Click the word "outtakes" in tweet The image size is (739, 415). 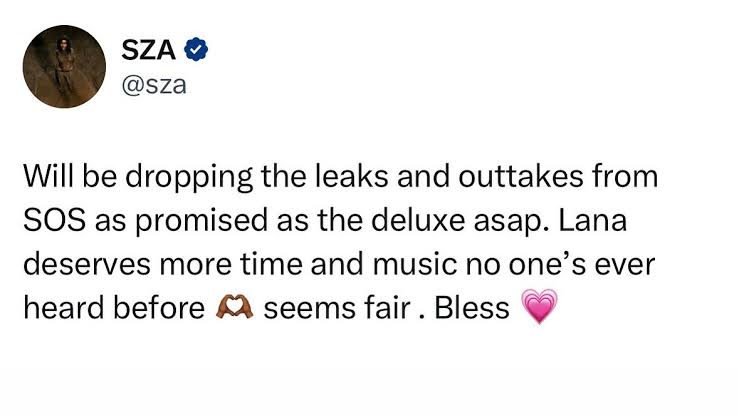(x=521, y=176)
